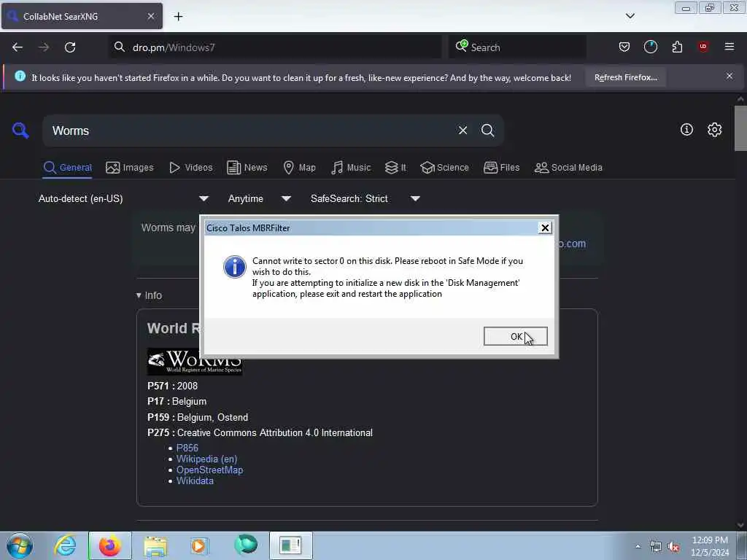Click inside the Worms search field
This screenshot has width=747, height=560.
pos(248,131)
